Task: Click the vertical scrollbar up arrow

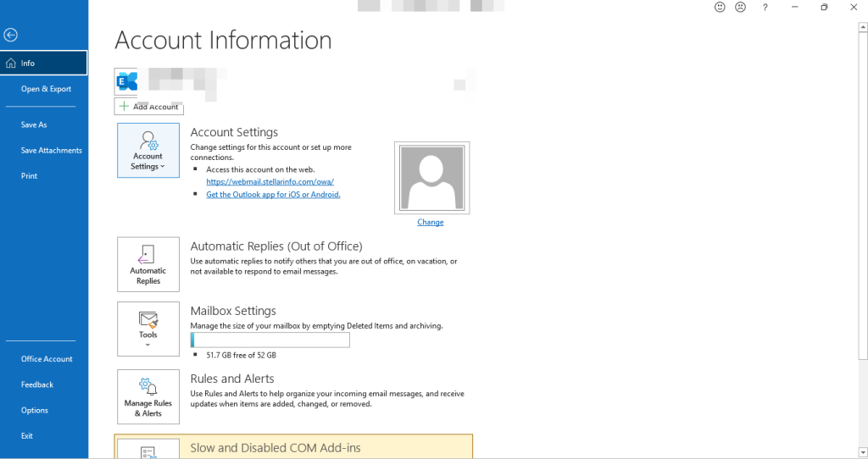Action: [x=863, y=26]
